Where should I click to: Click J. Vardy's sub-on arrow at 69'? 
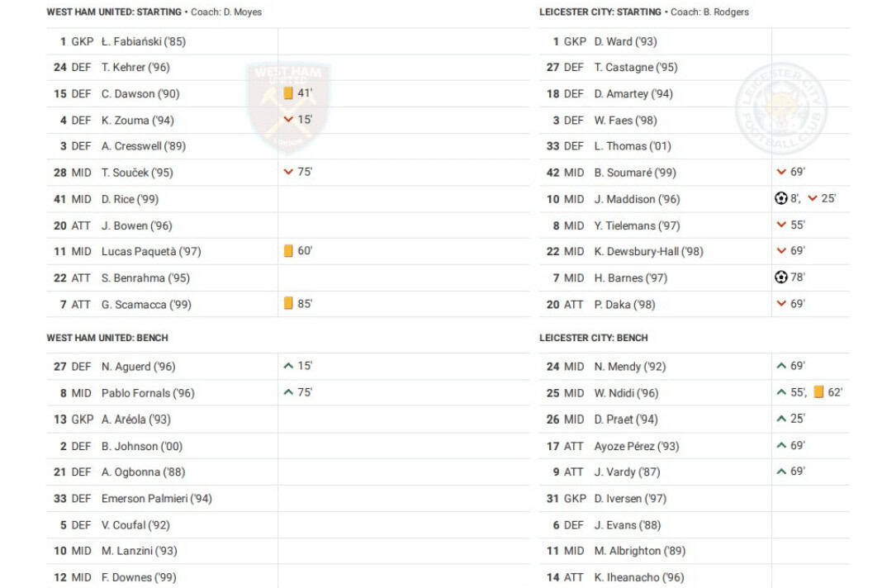781,472
